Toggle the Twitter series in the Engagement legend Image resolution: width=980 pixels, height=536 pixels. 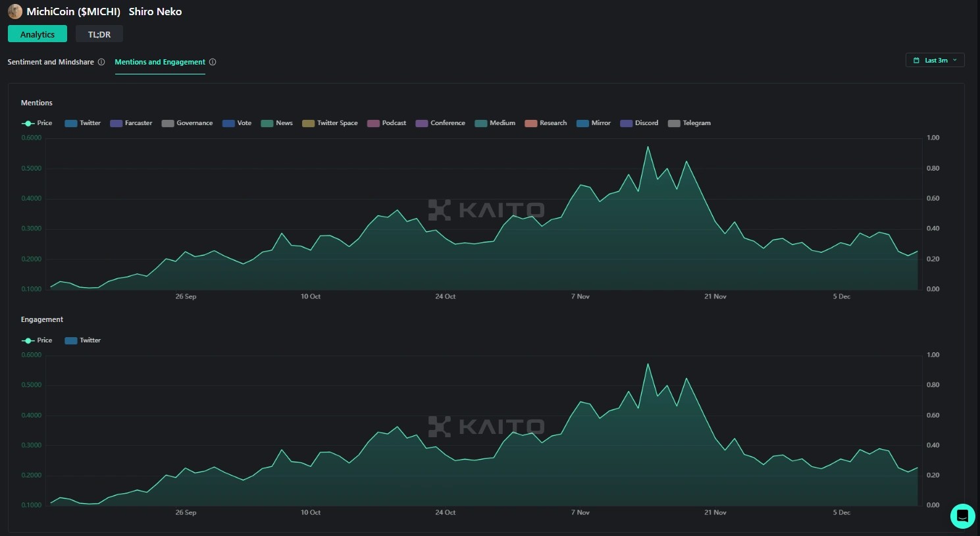pyautogui.click(x=83, y=340)
